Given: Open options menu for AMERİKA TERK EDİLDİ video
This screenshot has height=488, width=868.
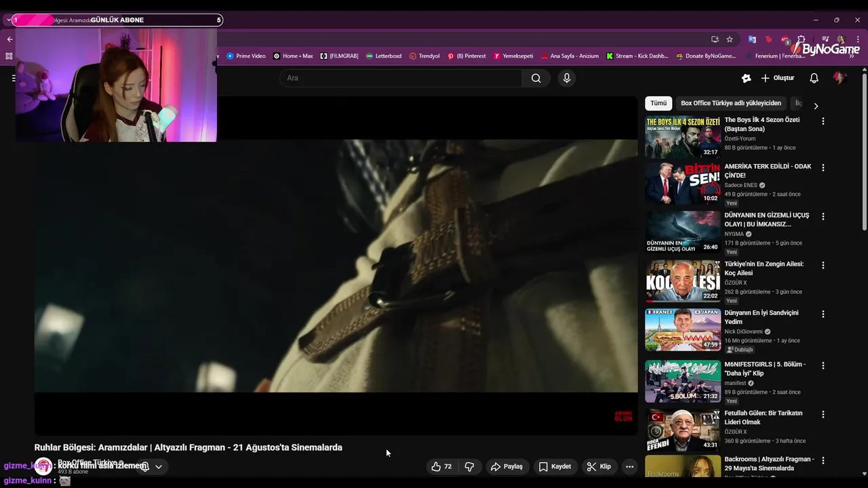Looking at the screenshot, I should click(x=823, y=167).
